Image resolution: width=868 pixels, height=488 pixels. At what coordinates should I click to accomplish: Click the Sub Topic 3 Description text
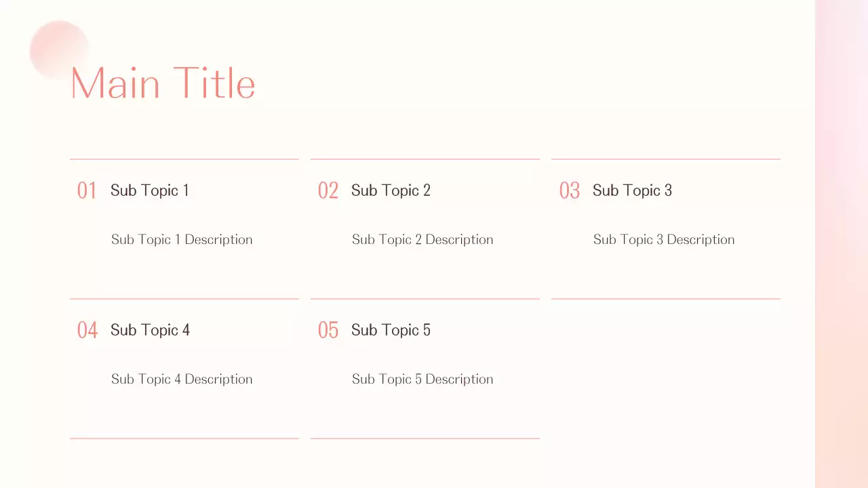coord(664,239)
